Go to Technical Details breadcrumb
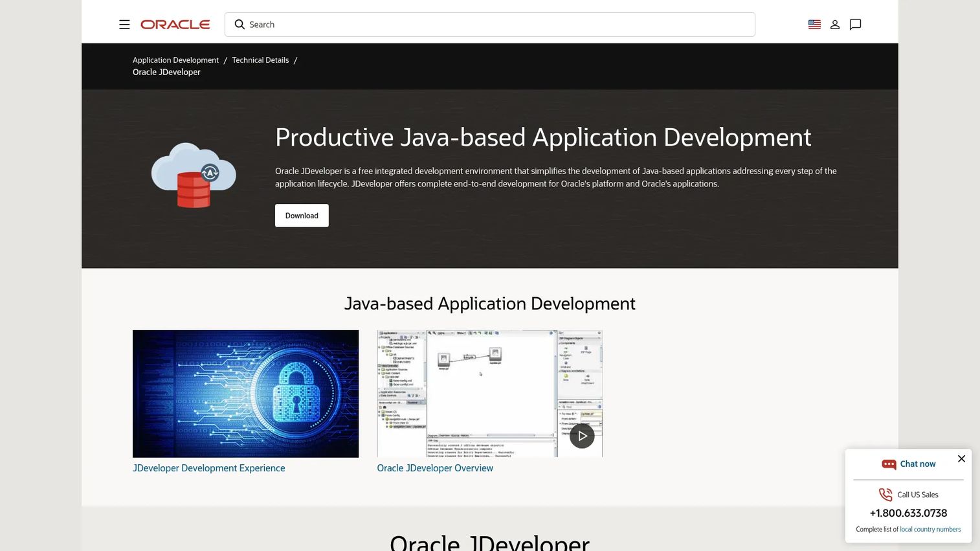 click(260, 60)
